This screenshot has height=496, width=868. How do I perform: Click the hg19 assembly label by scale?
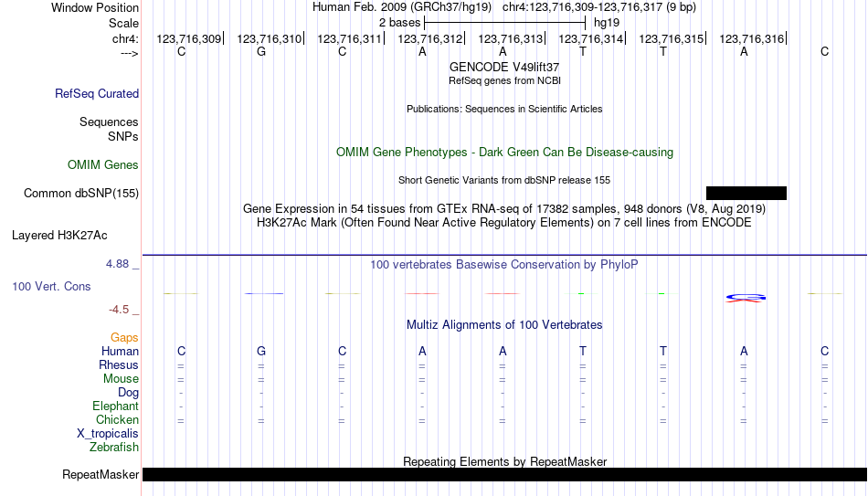click(x=607, y=23)
